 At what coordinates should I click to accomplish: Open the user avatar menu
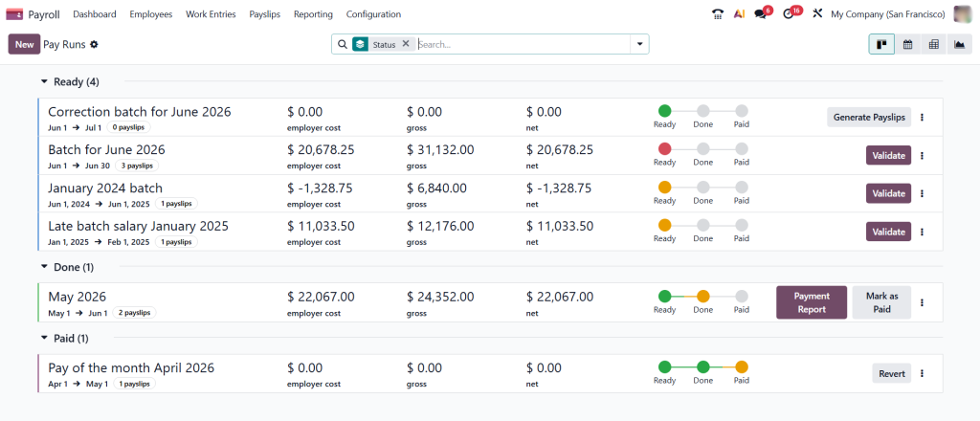pos(963,13)
